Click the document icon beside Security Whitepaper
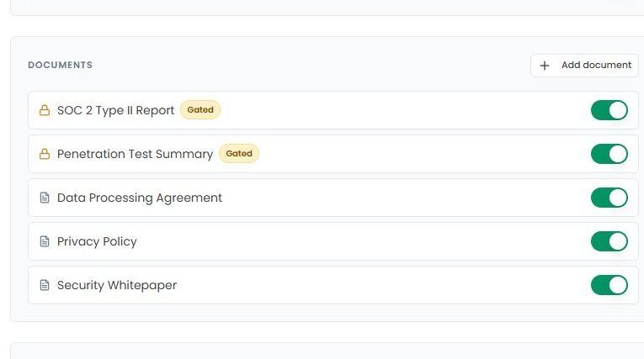 coord(45,285)
